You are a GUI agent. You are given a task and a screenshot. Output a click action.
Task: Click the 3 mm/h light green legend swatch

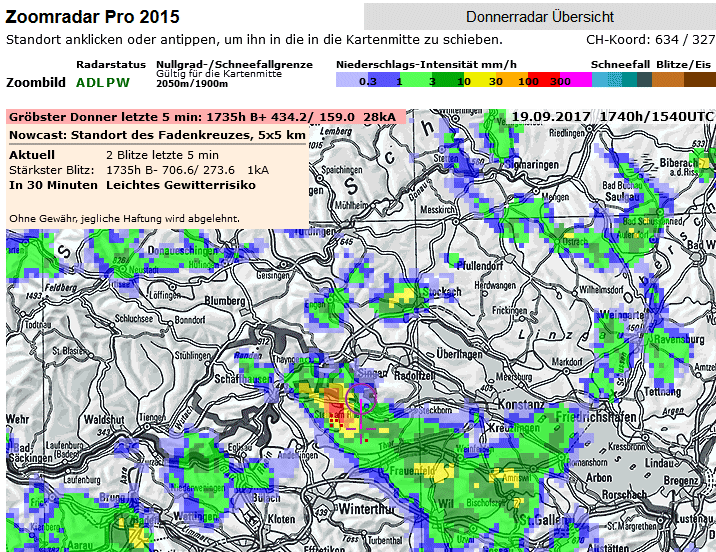pyautogui.click(x=432, y=81)
